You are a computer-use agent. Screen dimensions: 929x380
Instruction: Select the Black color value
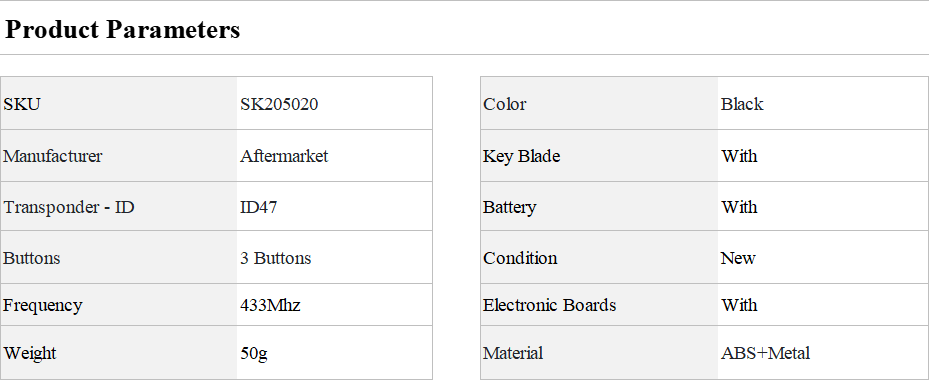[742, 104]
